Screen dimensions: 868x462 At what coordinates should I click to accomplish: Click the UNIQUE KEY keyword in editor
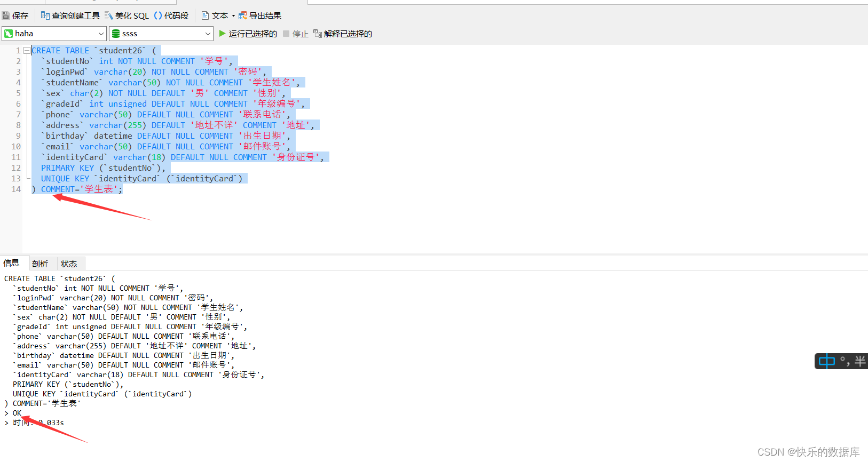click(x=65, y=179)
